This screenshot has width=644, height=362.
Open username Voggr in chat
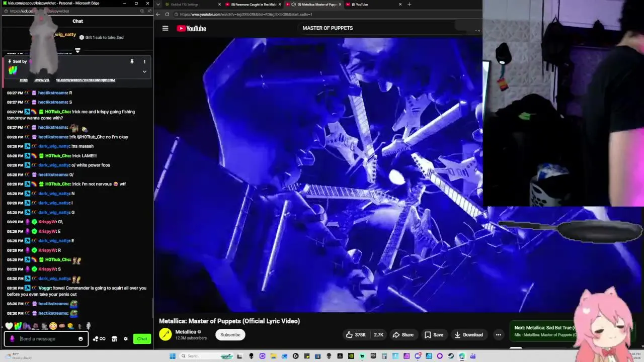click(x=45, y=288)
